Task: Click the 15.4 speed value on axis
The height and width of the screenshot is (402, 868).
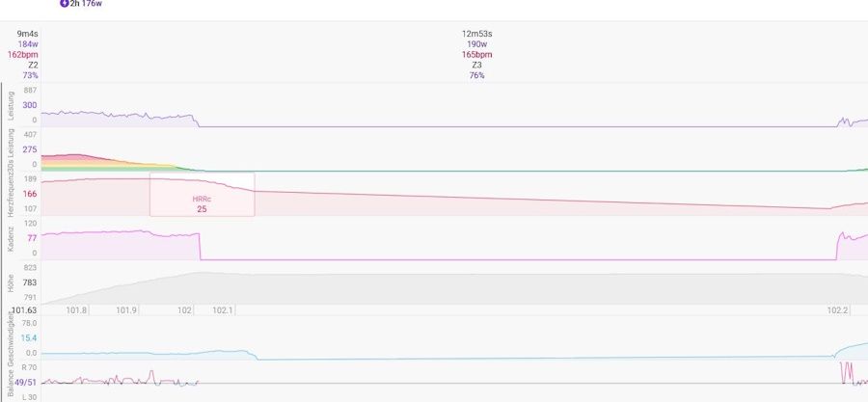Action: (x=28, y=338)
